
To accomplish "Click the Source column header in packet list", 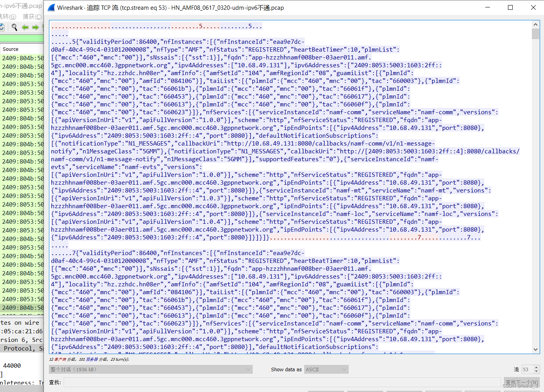I will point(11,49).
